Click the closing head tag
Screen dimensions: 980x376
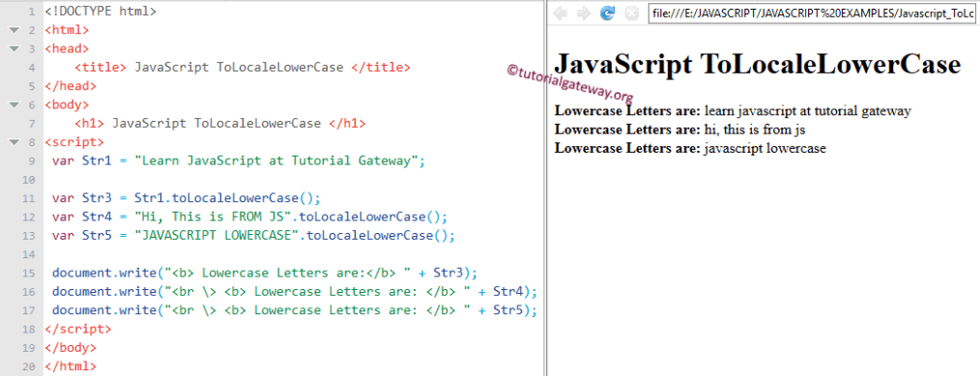coord(71,86)
